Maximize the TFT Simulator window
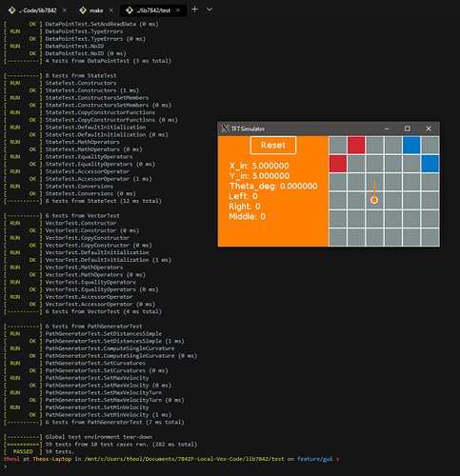 pyautogui.click(x=408, y=129)
